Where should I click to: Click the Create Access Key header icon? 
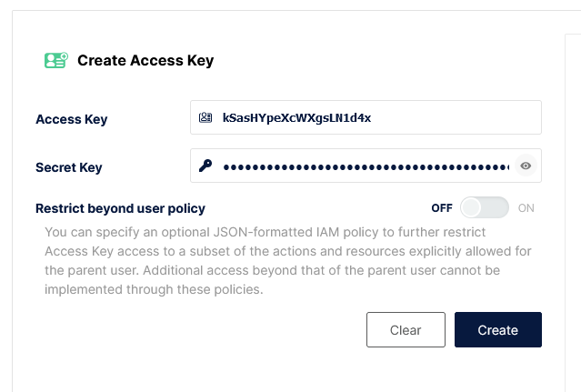click(56, 61)
